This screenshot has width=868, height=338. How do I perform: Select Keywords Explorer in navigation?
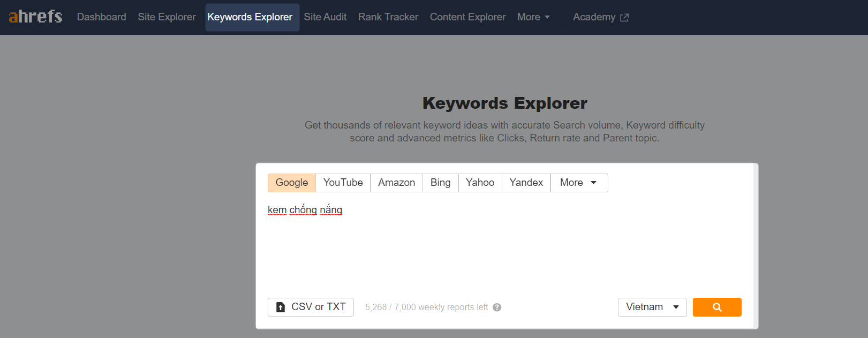[252, 17]
